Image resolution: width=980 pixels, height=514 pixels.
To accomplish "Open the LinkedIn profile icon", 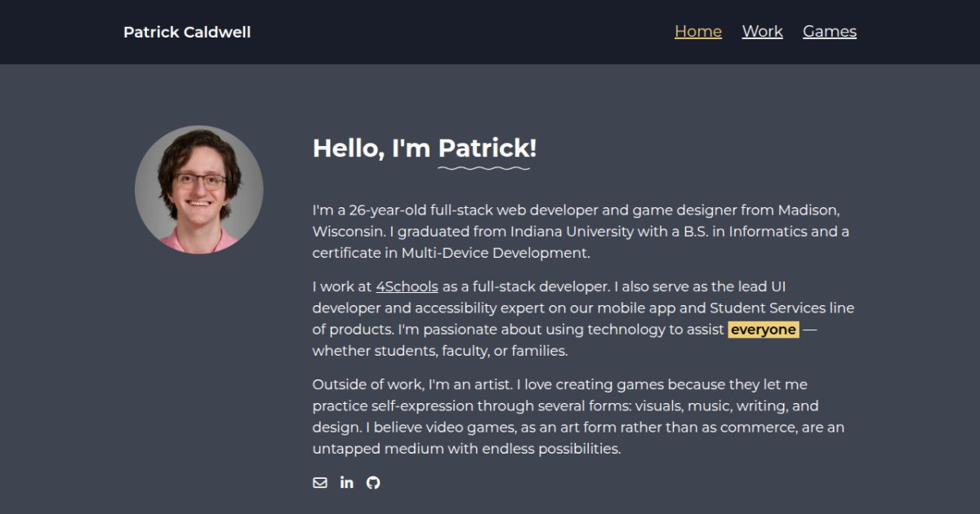I will (x=346, y=482).
